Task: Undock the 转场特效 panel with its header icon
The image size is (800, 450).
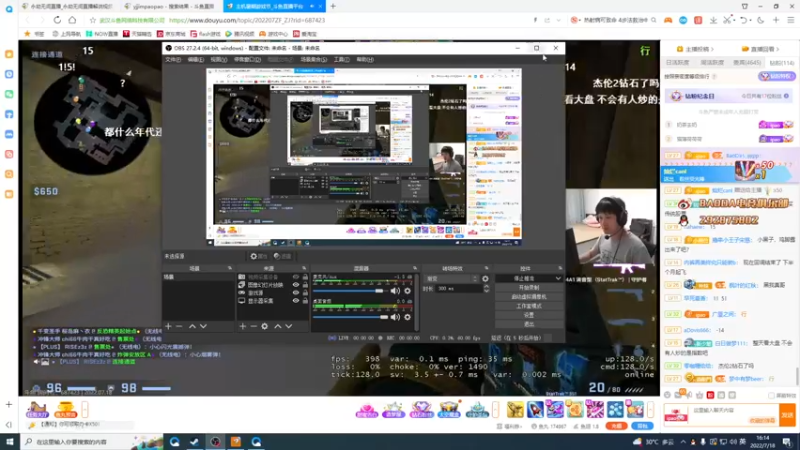Action: coord(486,268)
